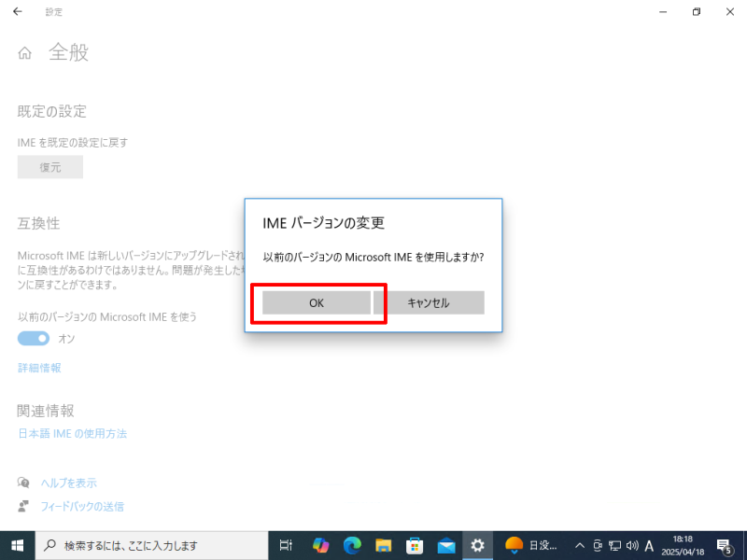Open File Explorer from the taskbar
This screenshot has height=560, width=747.
coord(383,545)
